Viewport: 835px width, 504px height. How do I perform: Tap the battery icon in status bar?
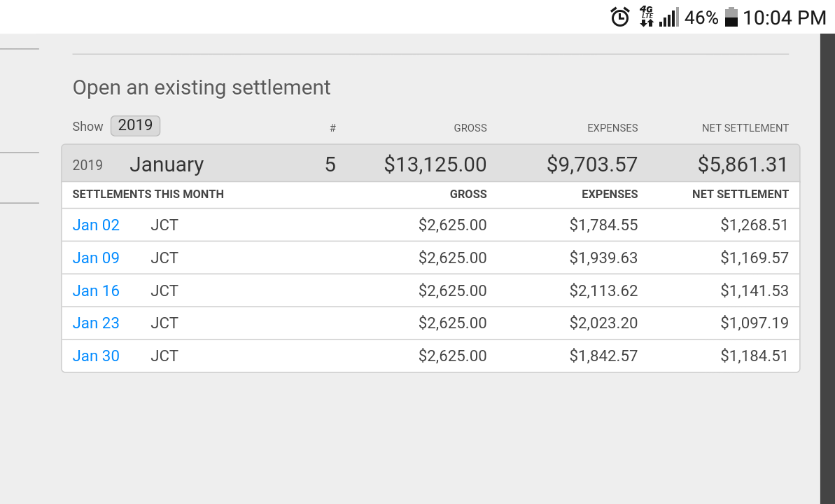(x=731, y=17)
